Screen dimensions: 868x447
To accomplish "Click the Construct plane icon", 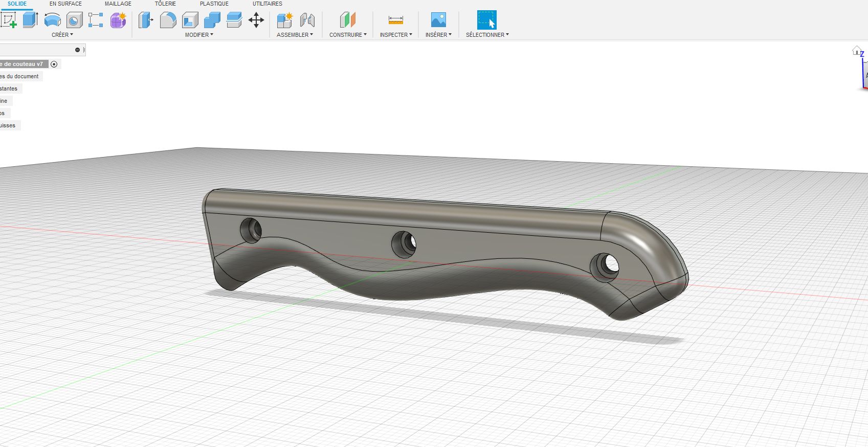I will (x=348, y=20).
